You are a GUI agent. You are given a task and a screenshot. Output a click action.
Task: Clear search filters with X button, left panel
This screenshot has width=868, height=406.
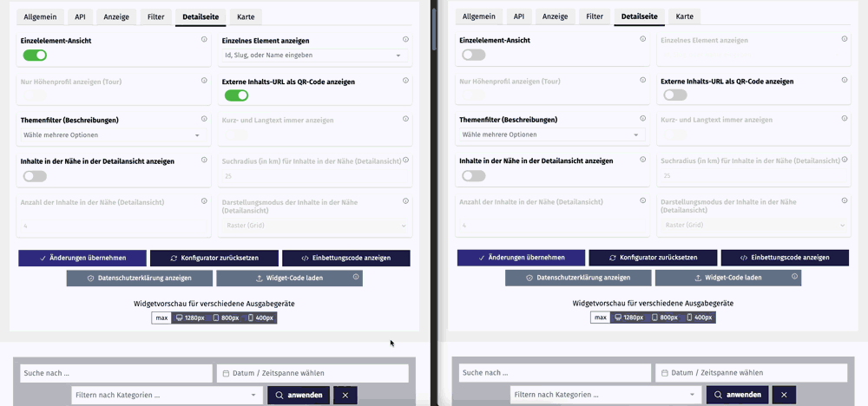click(345, 395)
